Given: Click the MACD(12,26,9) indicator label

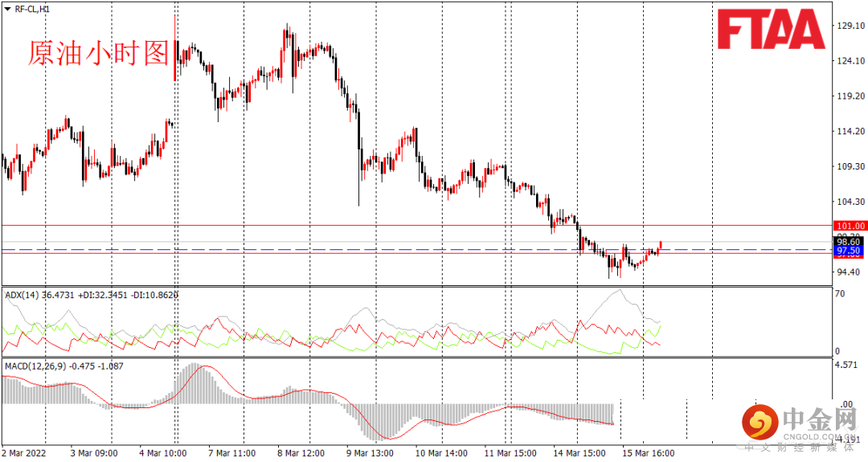Looking at the screenshot, I should tap(36, 366).
